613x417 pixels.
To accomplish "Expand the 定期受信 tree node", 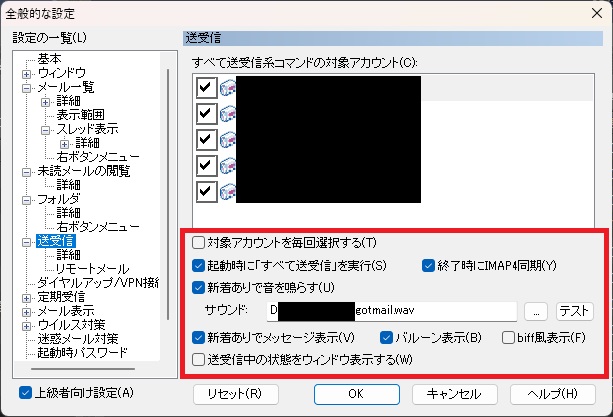I will (26, 298).
